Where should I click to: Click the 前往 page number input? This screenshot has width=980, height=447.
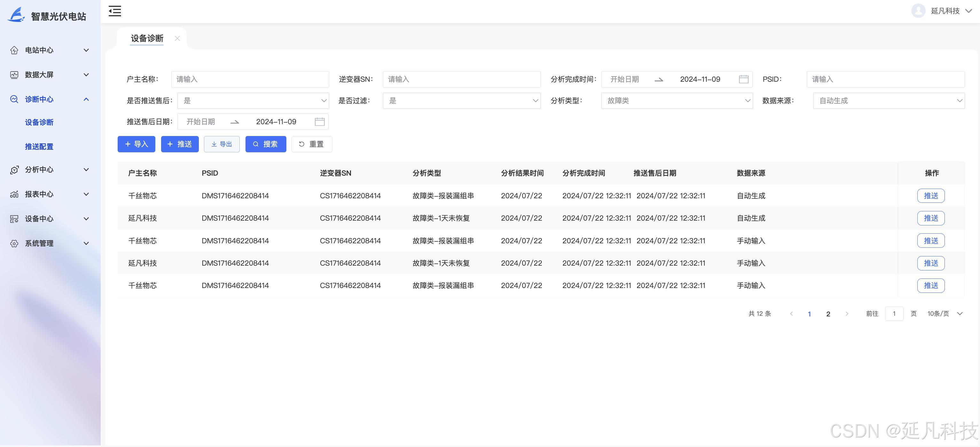(894, 314)
